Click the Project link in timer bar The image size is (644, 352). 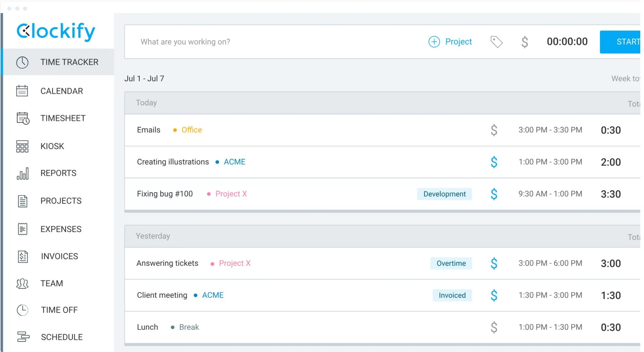(458, 41)
